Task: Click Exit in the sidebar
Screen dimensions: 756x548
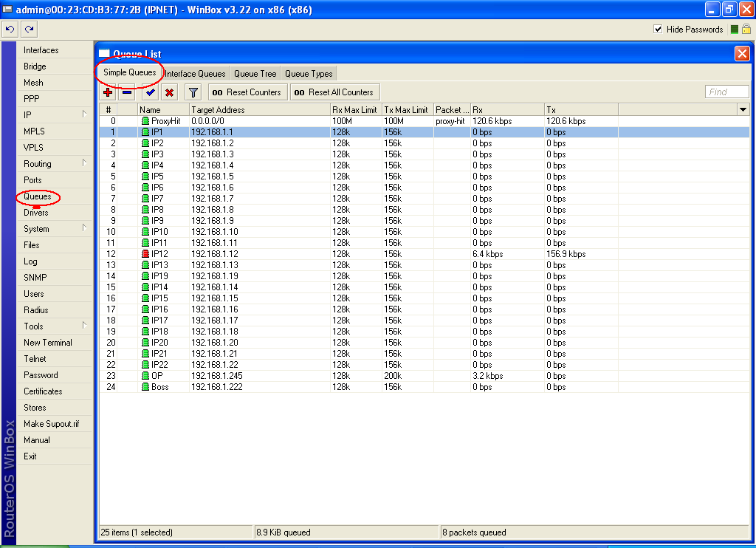Action: (30, 456)
